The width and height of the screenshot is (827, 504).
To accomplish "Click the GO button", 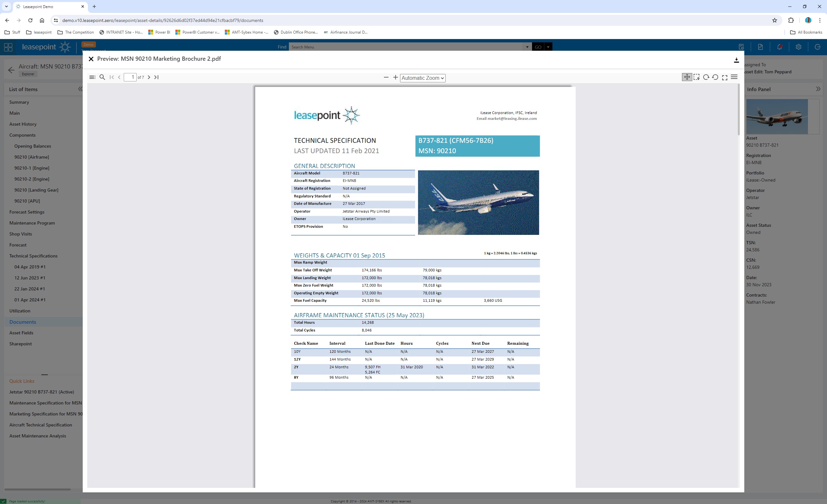I will tap(538, 47).
